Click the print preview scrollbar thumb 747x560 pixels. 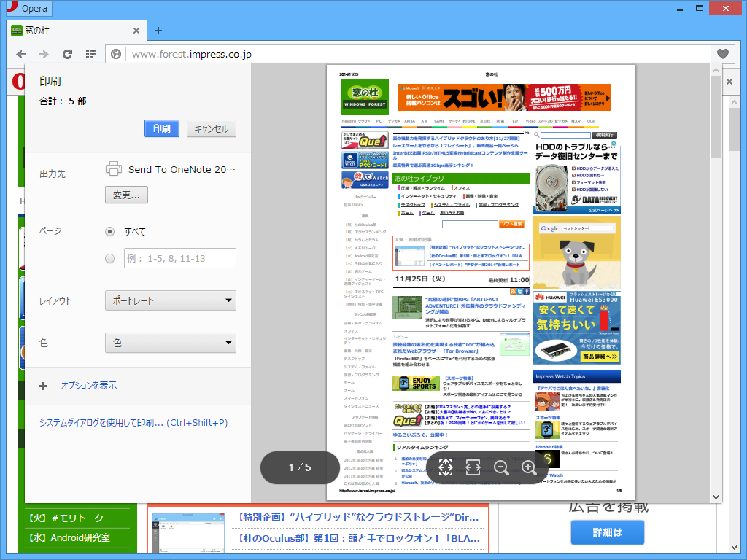click(716, 117)
